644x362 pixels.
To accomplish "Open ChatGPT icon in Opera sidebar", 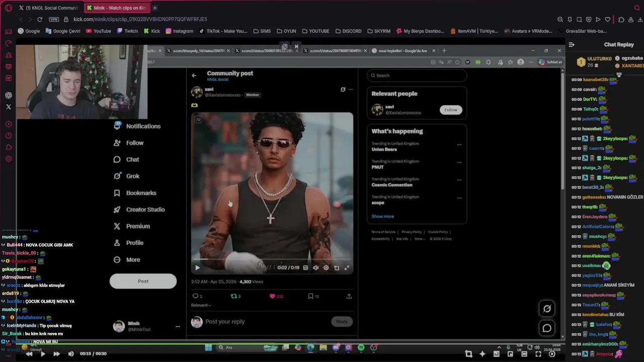I will pyautogui.click(x=9, y=95).
